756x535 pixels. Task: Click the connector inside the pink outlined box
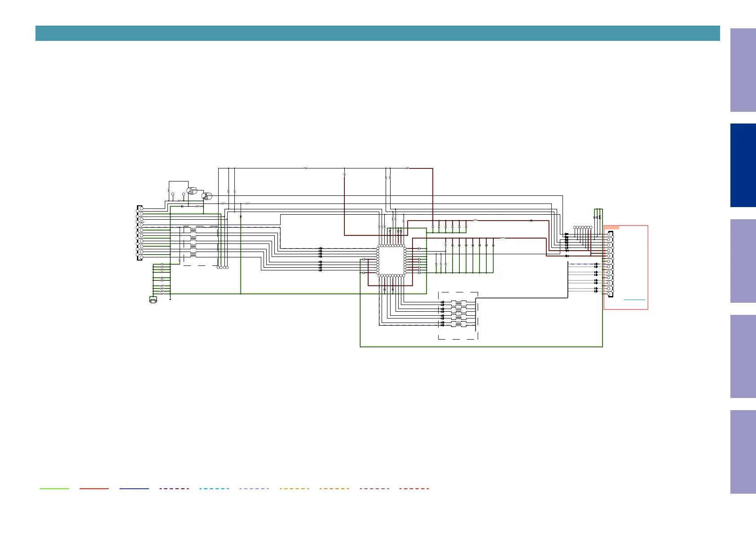click(x=610, y=264)
